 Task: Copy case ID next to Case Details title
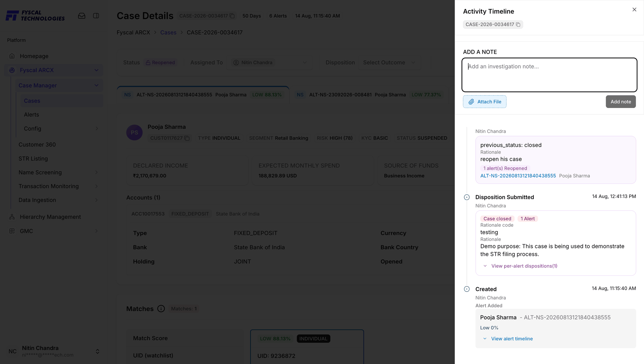(x=232, y=16)
